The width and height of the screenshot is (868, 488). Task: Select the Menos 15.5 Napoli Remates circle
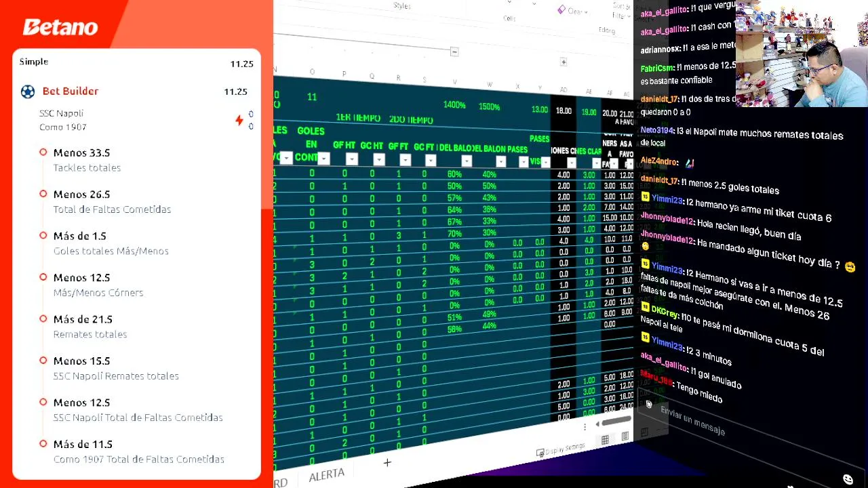pos(43,361)
